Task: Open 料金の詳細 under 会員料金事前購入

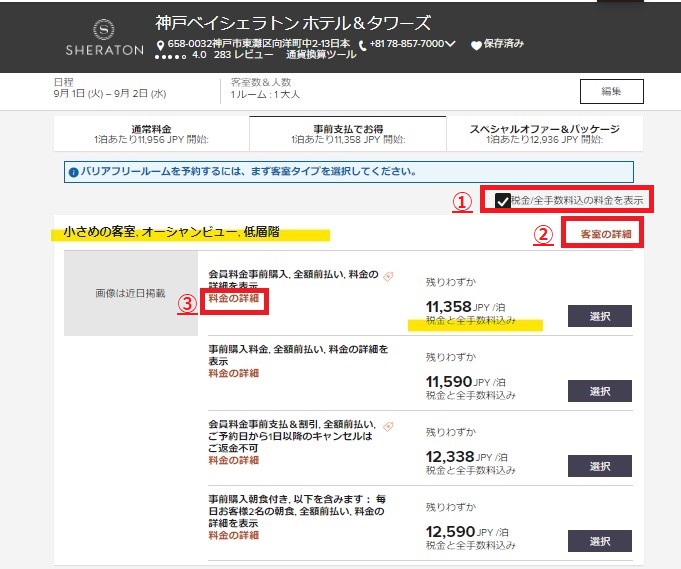Action: [233, 298]
